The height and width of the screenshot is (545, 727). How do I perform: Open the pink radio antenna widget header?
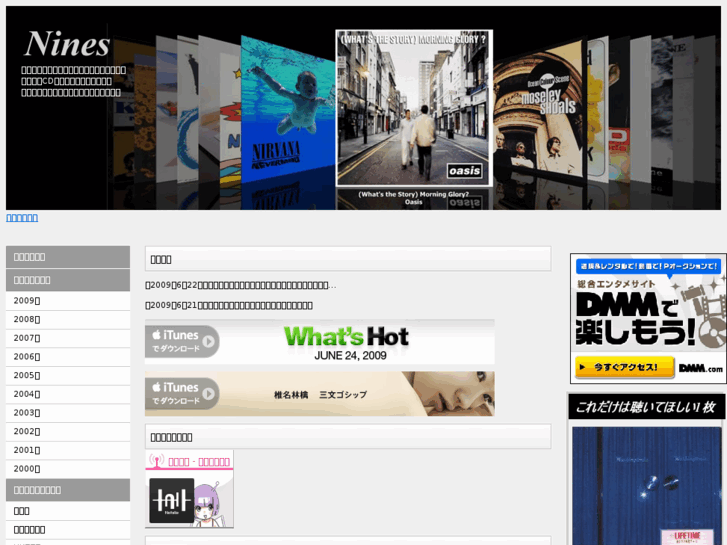(x=189, y=461)
